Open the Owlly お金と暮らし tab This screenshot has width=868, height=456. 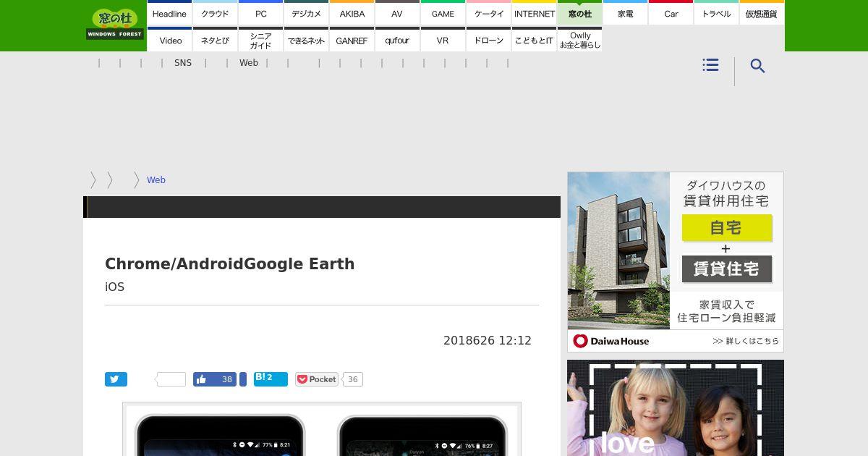pos(580,40)
